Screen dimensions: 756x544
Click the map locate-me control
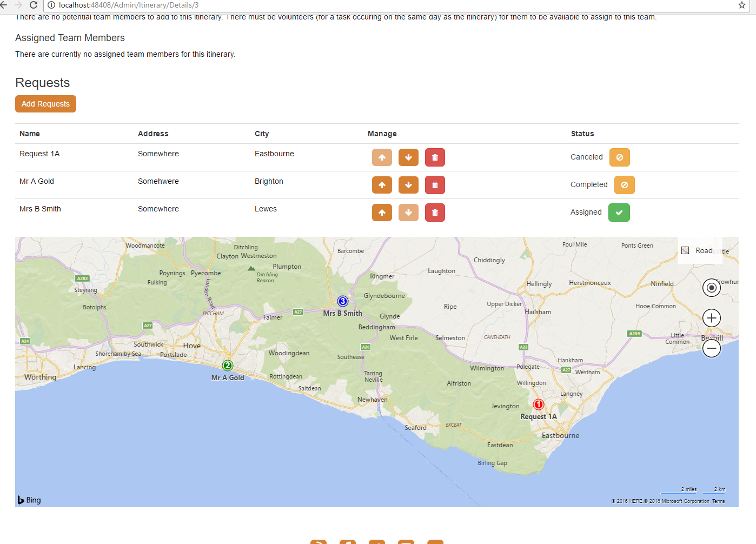[x=711, y=287]
